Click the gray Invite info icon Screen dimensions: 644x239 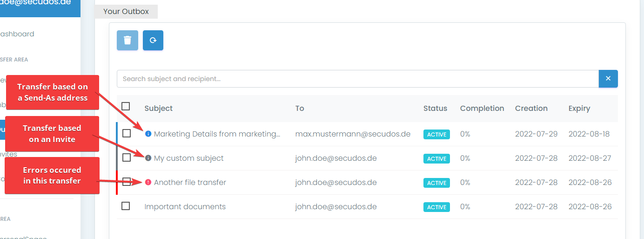(148, 158)
